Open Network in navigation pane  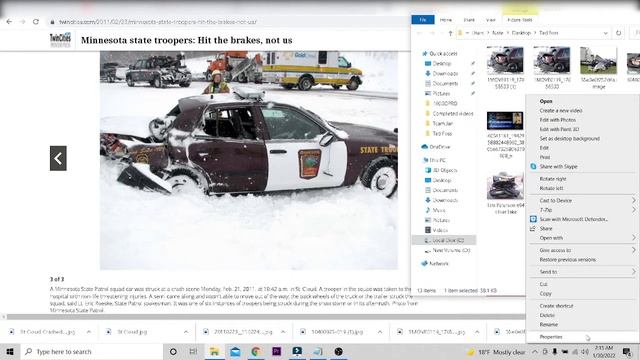439,264
